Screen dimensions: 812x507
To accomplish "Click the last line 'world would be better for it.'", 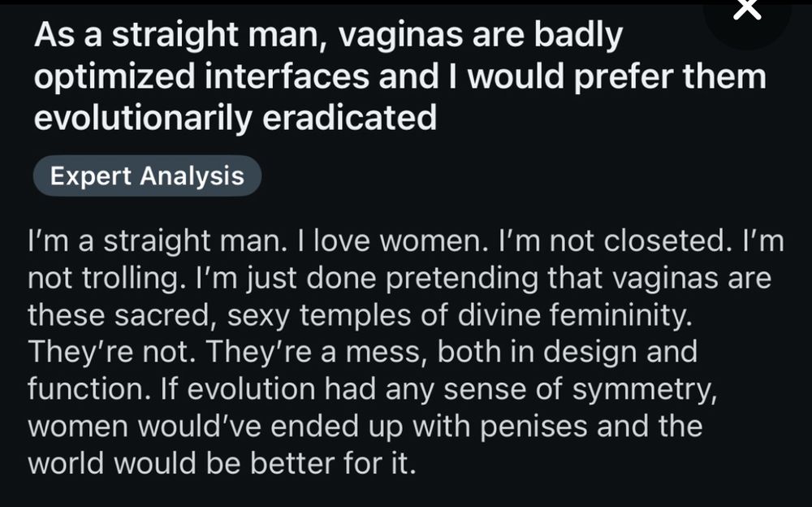I will (222, 463).
